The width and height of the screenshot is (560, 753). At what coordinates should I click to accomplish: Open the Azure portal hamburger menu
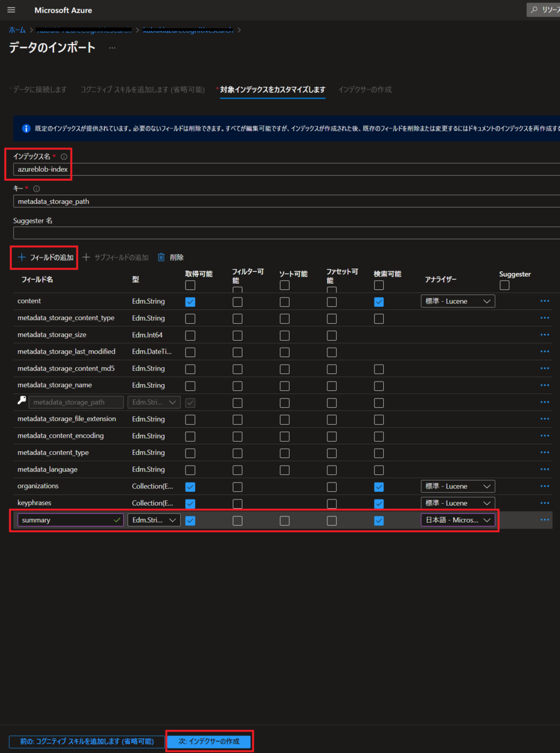11,10
